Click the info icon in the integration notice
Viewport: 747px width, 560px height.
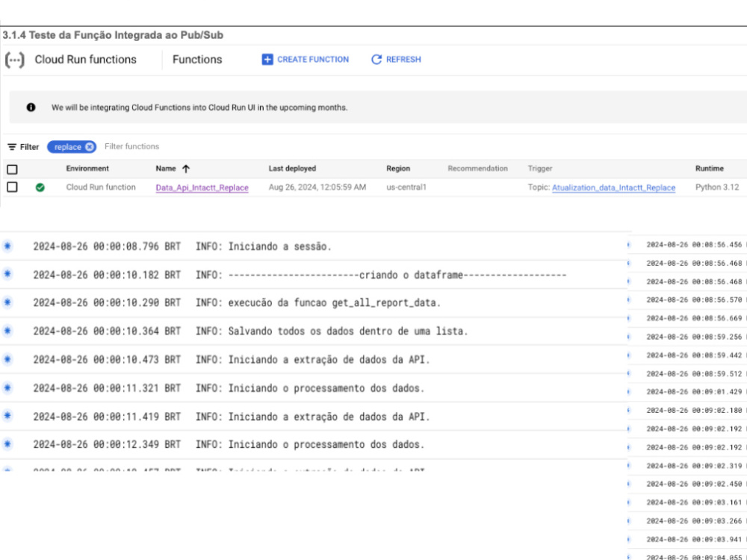tap(31, 108)
